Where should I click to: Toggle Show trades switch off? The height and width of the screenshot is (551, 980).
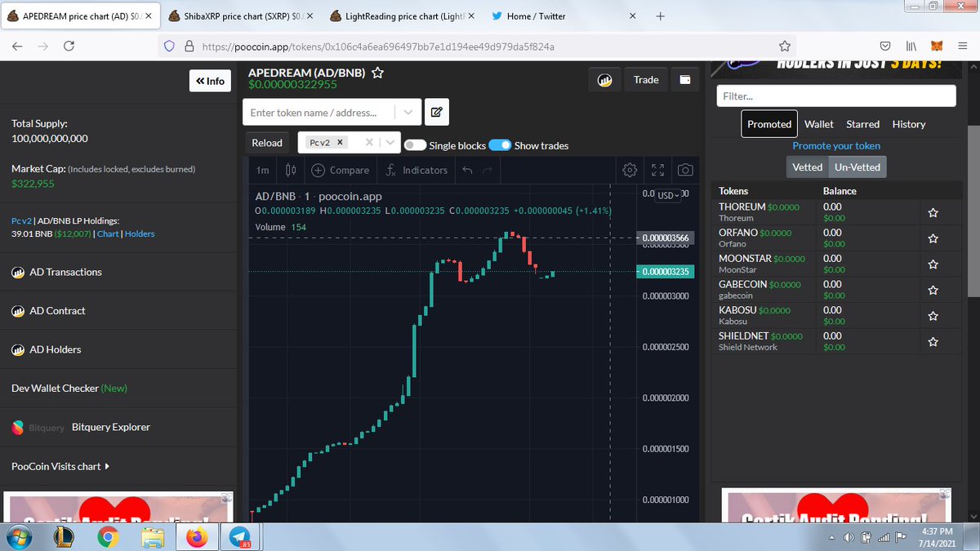click(x=500, y=145)
